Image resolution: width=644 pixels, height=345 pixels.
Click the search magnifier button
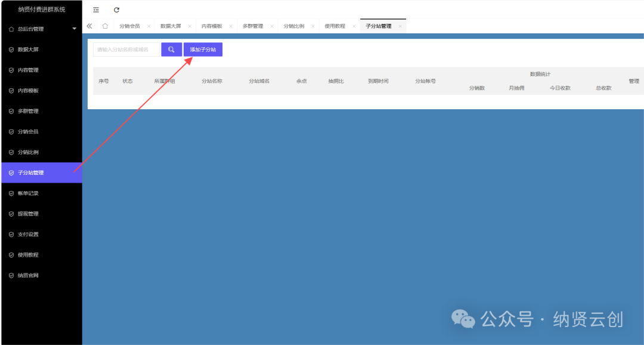(171, 50)
